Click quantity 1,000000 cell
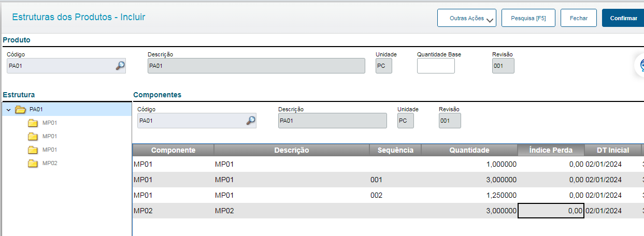Viewport: 644px width, 236px height. pyautogui.click(x=469, y=164)
